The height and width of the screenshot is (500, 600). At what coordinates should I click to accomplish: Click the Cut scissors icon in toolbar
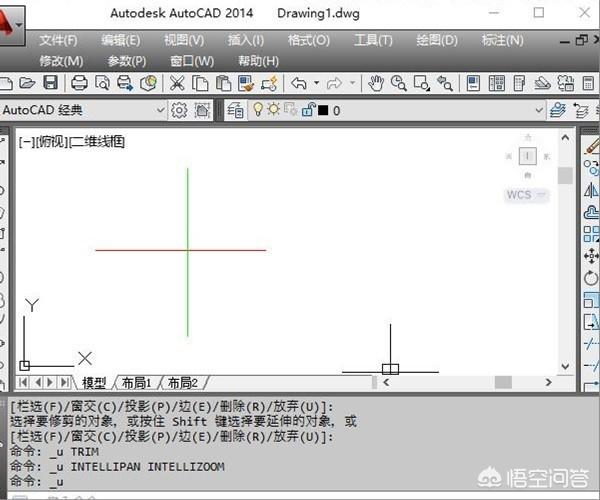tap(177, 83)
